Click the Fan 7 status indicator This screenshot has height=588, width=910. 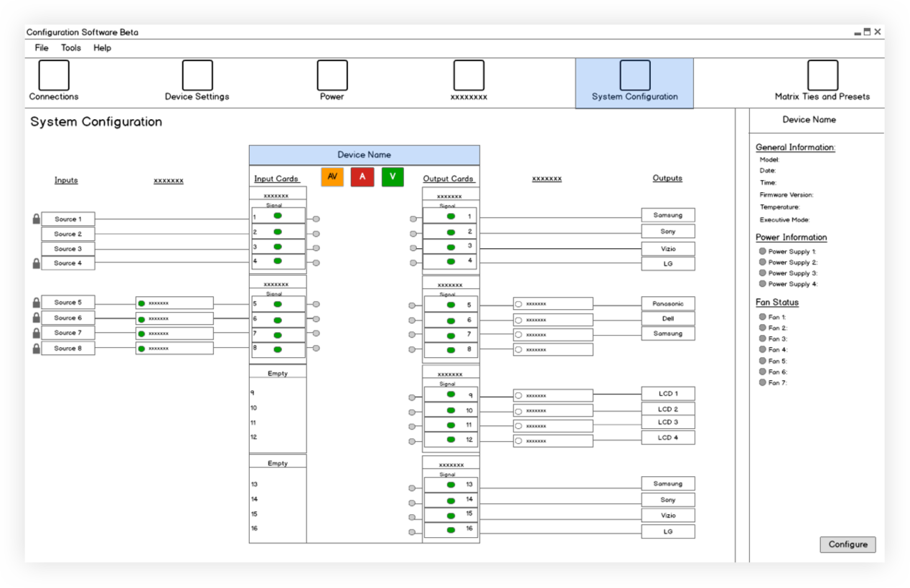coord(762,382)
